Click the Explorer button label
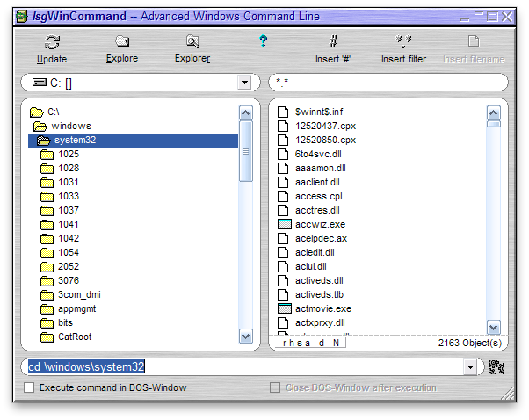Screen dimensions: 529x420 point(192,58)
